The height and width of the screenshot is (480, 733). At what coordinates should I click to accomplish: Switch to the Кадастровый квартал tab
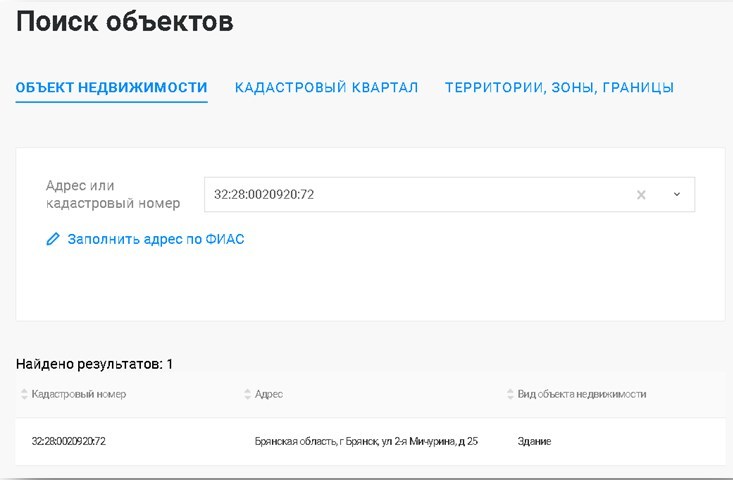click(x=326, y=88)
